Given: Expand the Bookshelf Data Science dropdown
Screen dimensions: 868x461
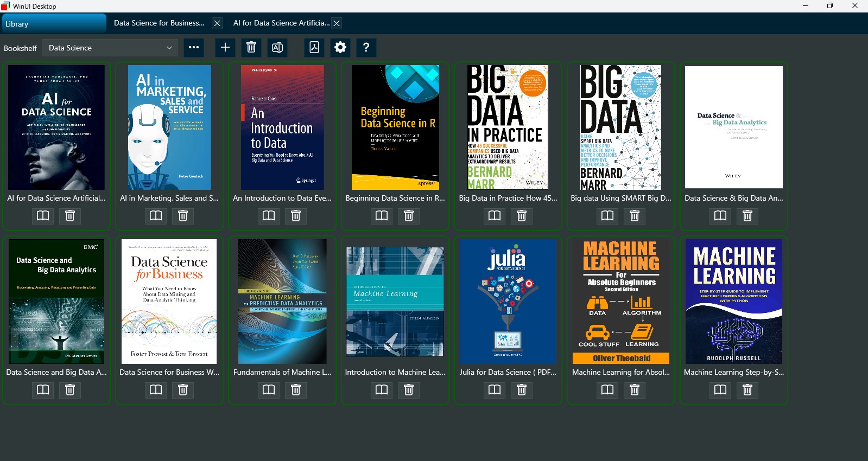Looking at the screenshot, I should pyautogui.click(x=110, y=48).
